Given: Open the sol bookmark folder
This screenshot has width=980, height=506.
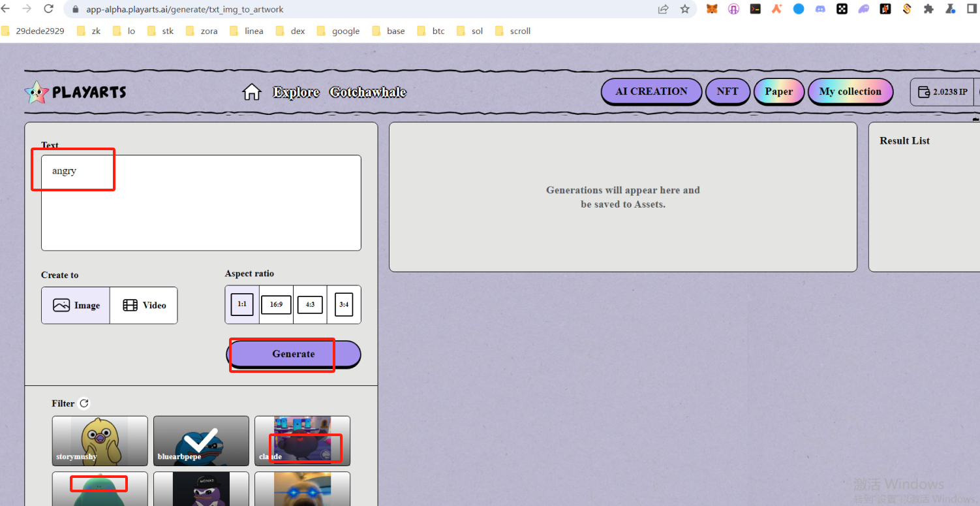Looking at the screenshot, I should click(x=470, y=31).
